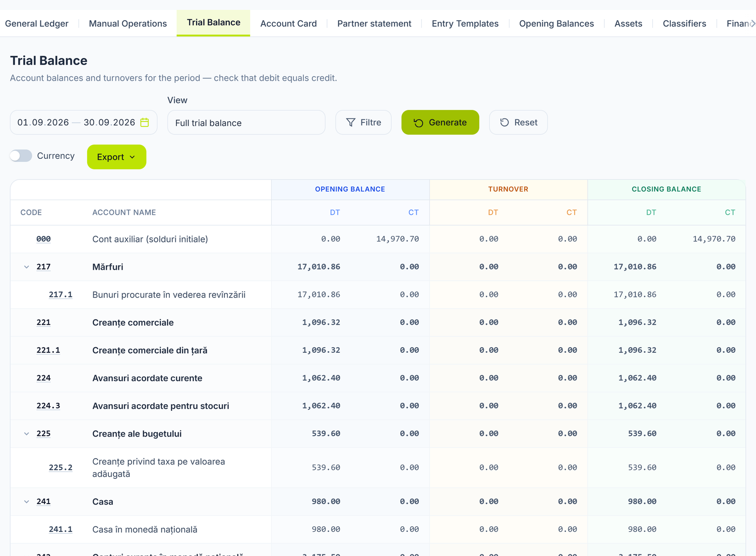Image resolution: width=756 pixels, height=556 pixels.
Task: Click the Filtre button
Action: pos(363,122)
